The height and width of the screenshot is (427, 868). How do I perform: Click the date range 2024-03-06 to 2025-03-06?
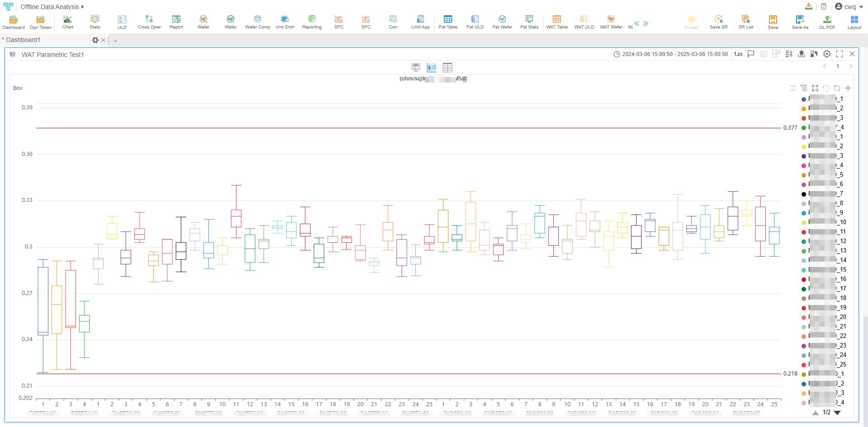click(670, 54)
